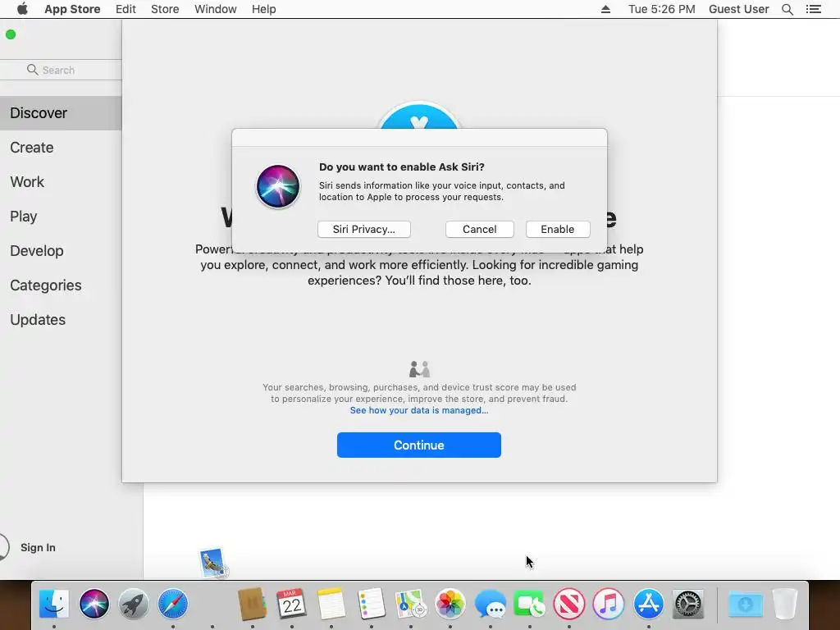840x630 pixels.
Task: Open Safari compass icon in dock
Action: point(173,604)
